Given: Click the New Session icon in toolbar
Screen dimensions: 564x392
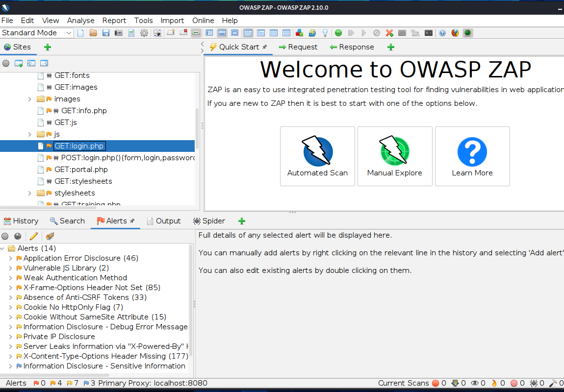Looking at the screenshot, I should pos(80,33).
